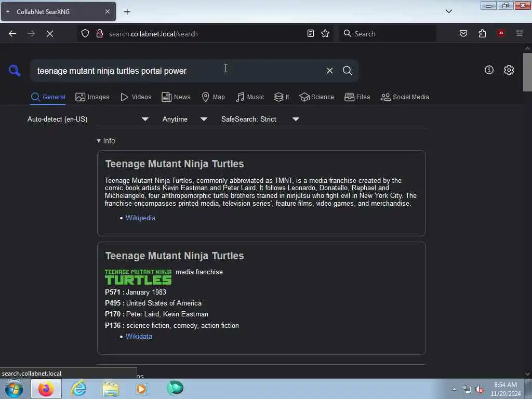532x399 pixels.
Task: Stop loading the page
Action: coord(49,34)
